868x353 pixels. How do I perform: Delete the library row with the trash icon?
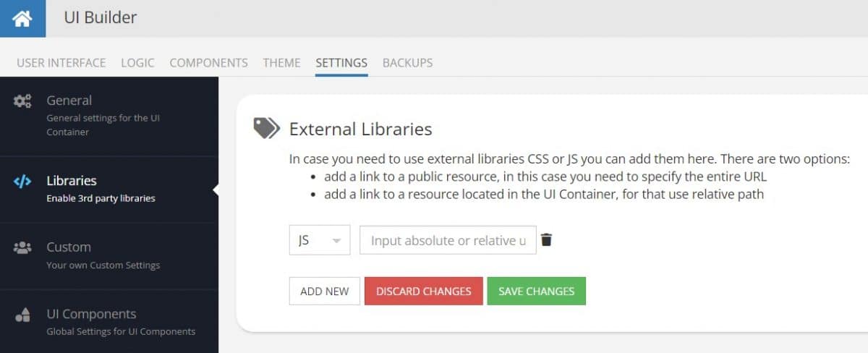547,239
